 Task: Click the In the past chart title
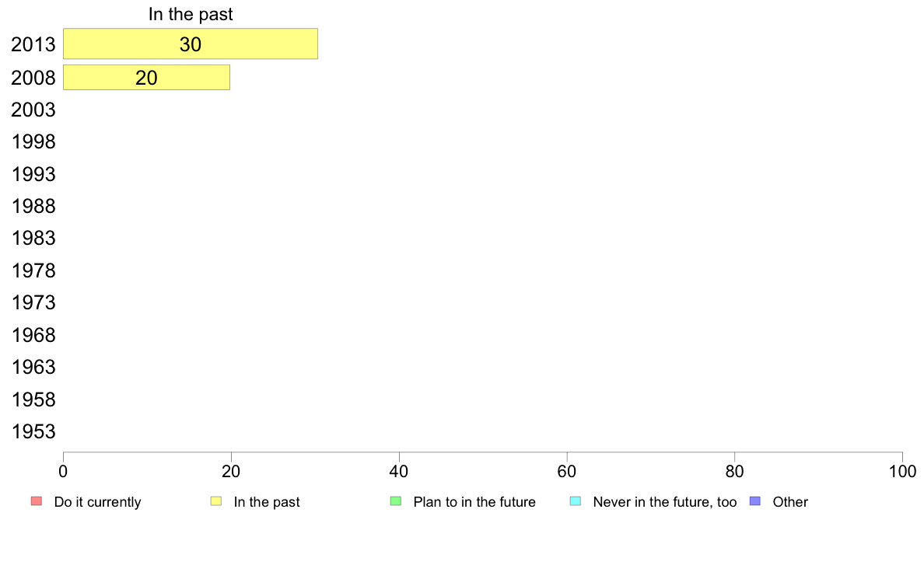[191, 14]
